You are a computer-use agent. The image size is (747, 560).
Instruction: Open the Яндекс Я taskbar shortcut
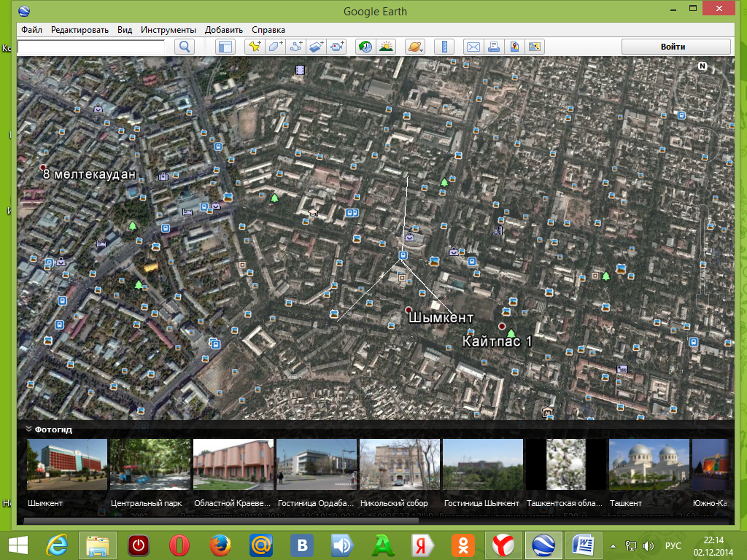click(422, 545)
